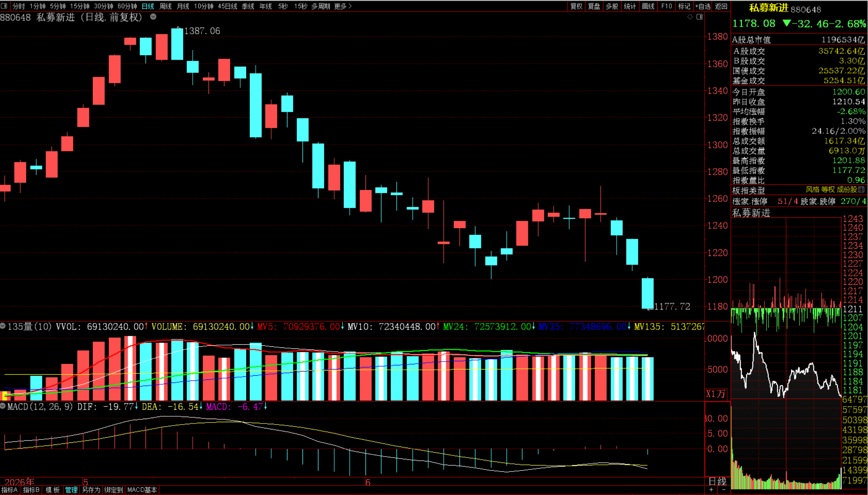Select the 30分钟 period
The width and height of the screenshot is (868, 495).
[104, 6]
